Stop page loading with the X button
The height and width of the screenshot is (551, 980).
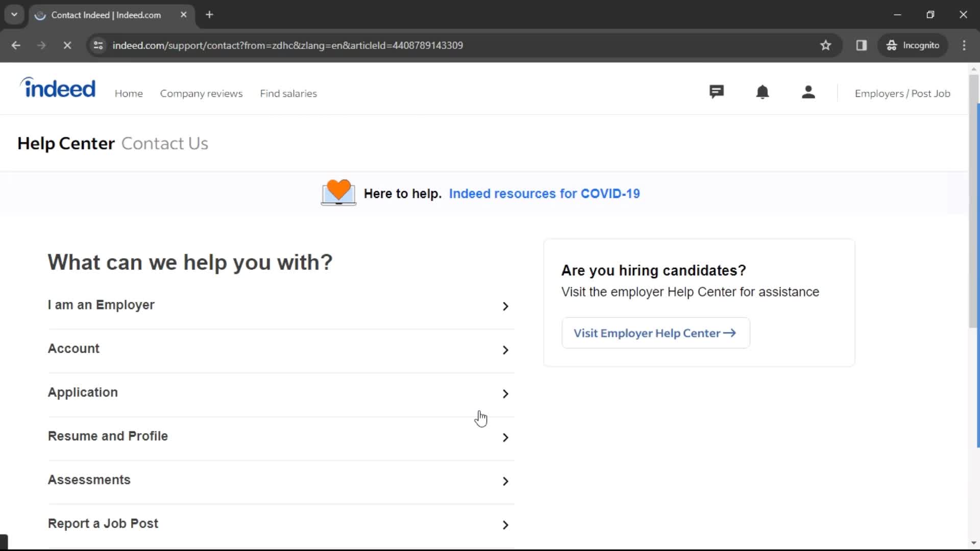click(x=67, y=45)
